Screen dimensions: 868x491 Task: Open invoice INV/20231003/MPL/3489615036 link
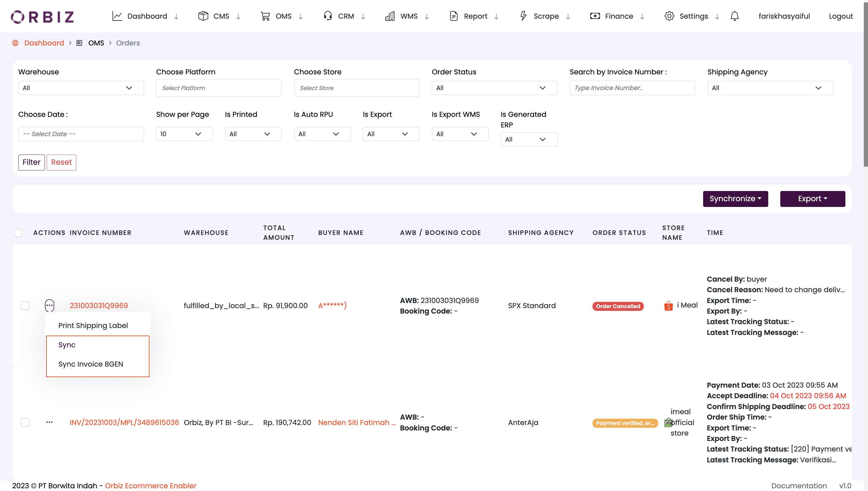(x=124, y=423)
